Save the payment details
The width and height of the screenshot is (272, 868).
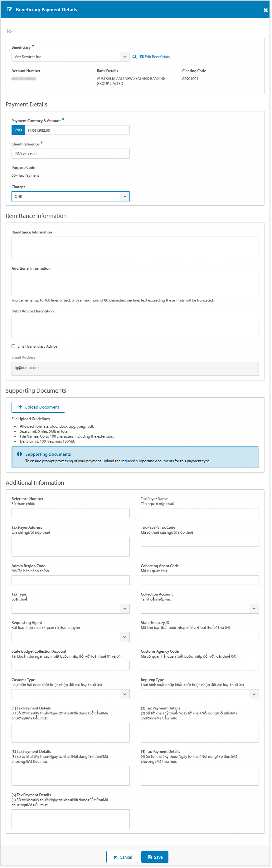click(x=154, y=857)
